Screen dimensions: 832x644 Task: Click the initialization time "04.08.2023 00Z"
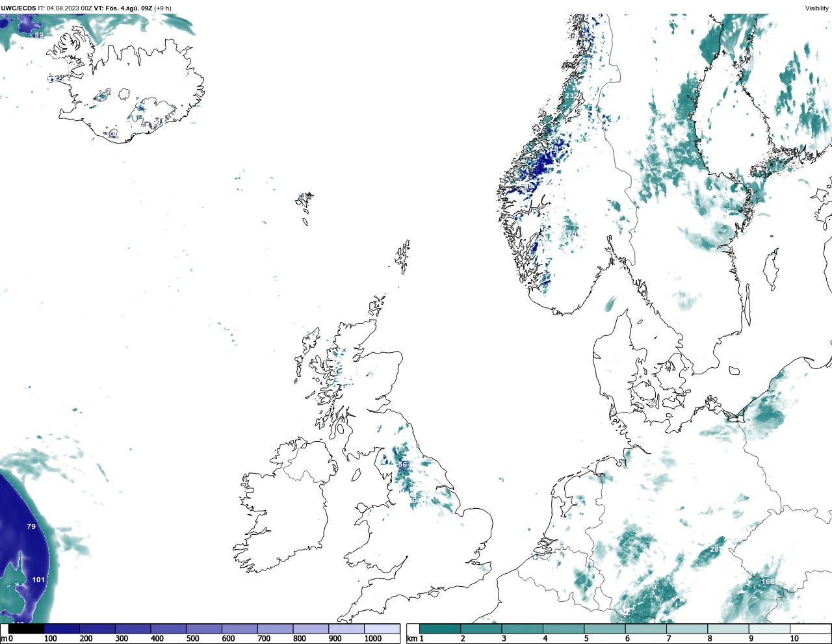pos(70,8)
